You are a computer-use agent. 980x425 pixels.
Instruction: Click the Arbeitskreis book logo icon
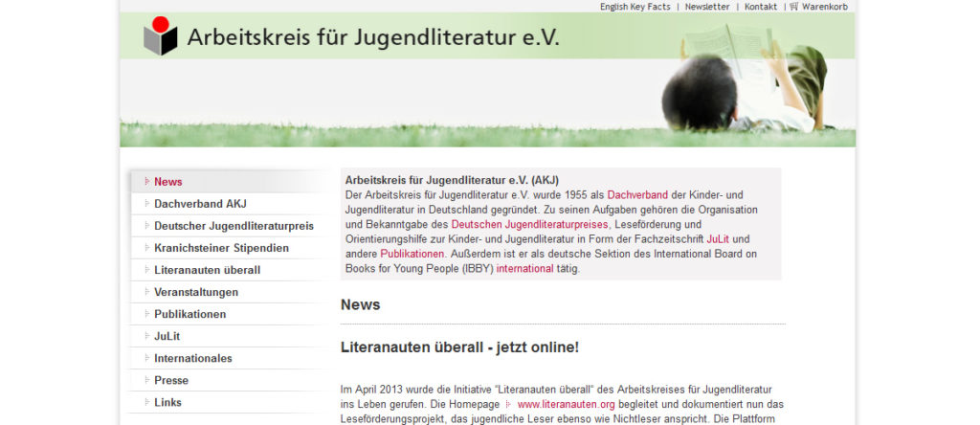click(x=160, y=37)
